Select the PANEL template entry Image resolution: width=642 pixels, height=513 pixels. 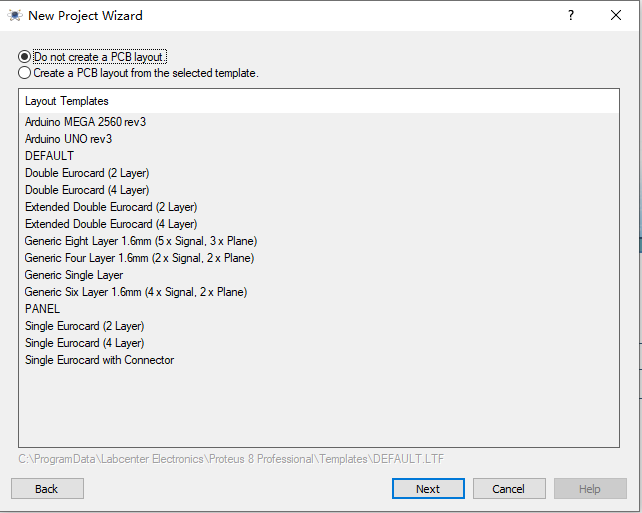[42, 309]
